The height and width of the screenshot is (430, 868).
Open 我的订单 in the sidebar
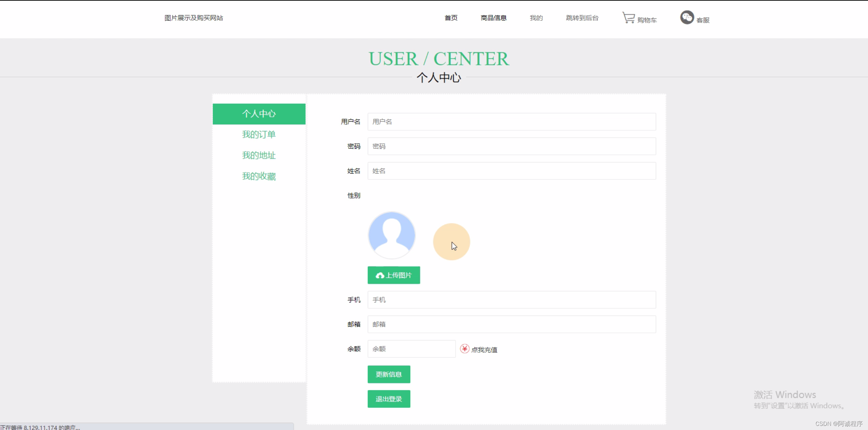tap(259, 134)
